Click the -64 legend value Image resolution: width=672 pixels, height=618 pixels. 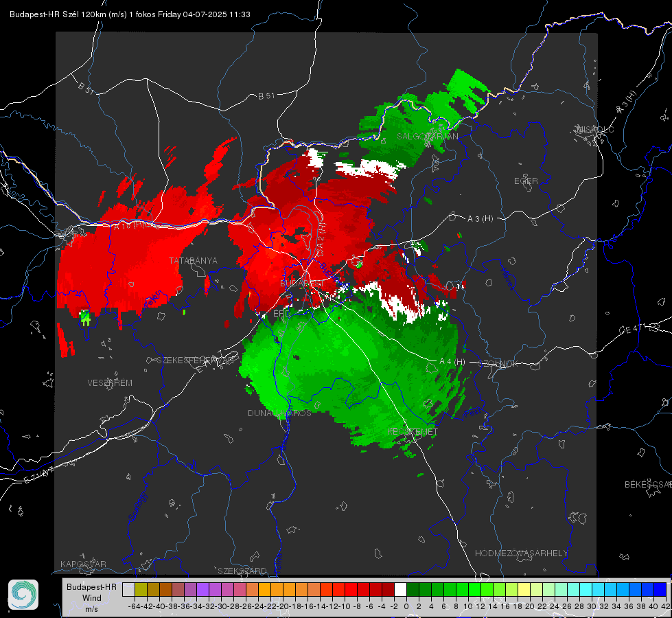click(x=135, y=606)
